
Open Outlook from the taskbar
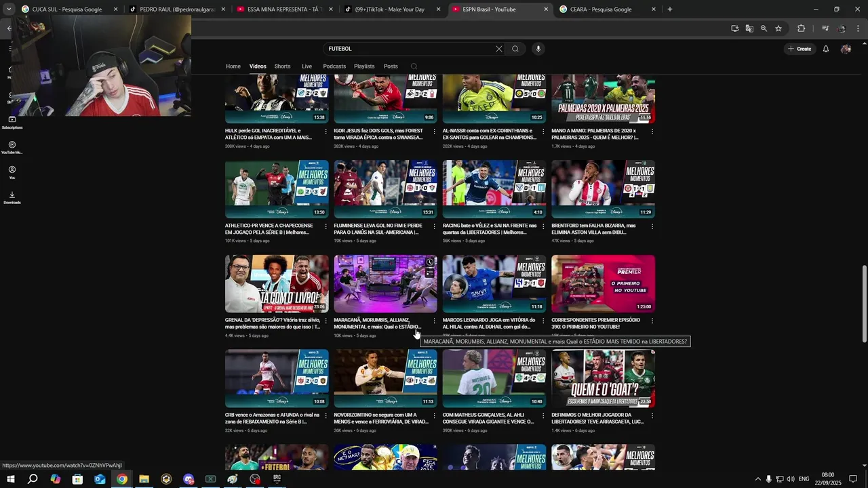(x=100, y=479)
